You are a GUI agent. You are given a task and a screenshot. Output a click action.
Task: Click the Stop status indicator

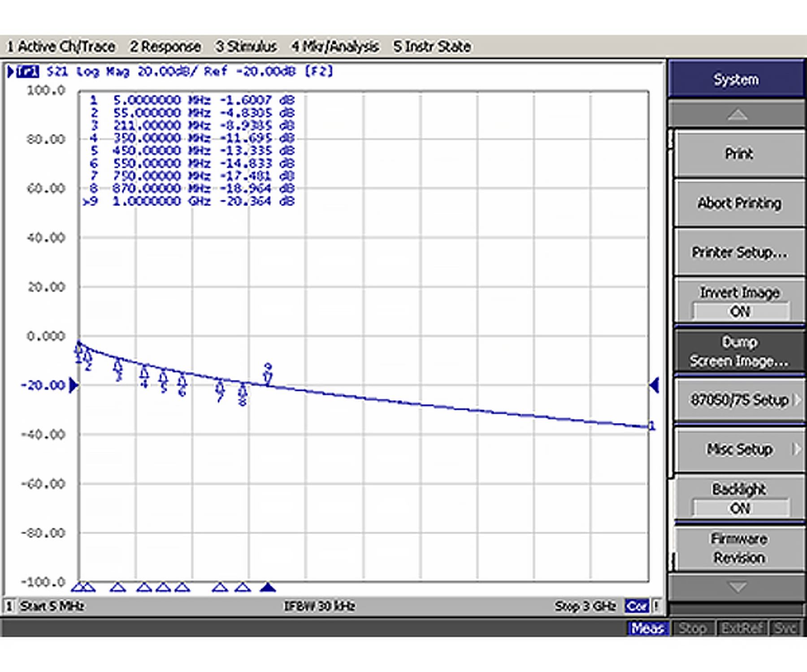point(692,628)
